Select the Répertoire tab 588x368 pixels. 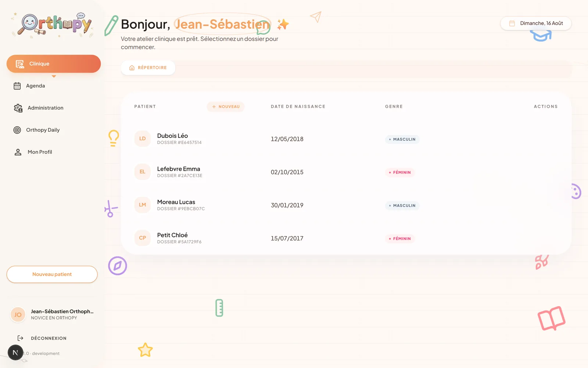point(148,68)
